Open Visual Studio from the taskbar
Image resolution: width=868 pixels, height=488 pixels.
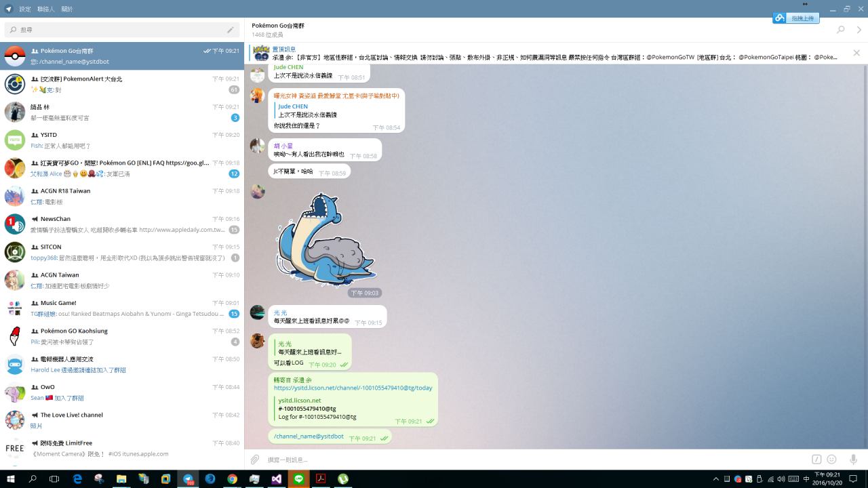coord(277,479)
